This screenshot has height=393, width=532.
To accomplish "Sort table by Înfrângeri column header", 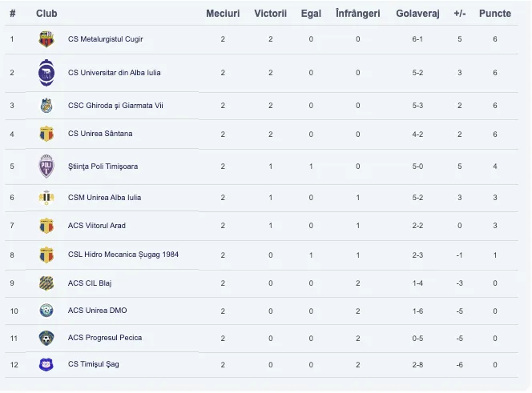I will 358,14.
